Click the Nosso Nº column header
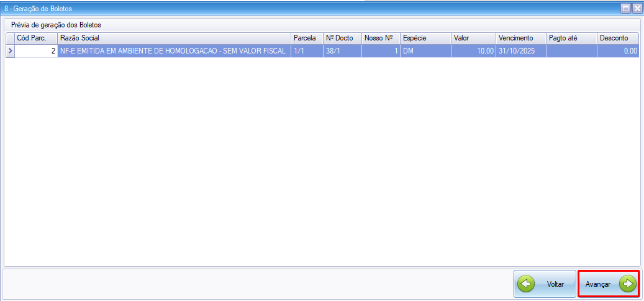 point(380,39)
